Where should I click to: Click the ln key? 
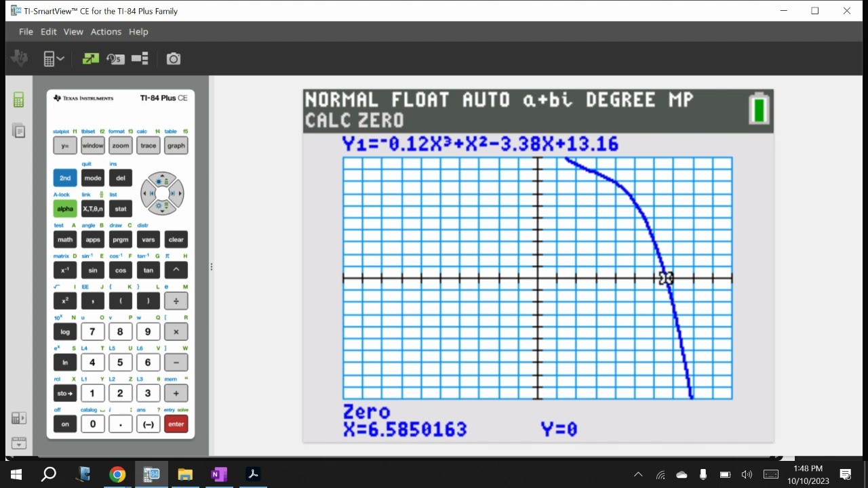tap(65, 363)
